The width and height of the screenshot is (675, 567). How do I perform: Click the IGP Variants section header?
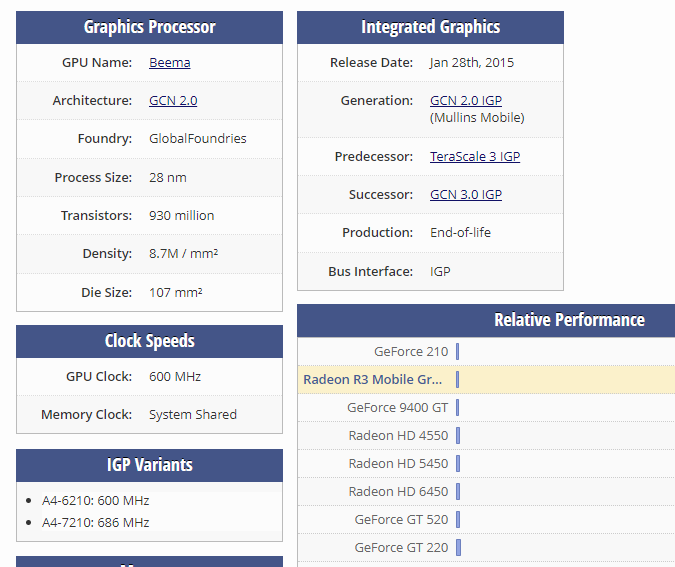(x=149, y=465)
